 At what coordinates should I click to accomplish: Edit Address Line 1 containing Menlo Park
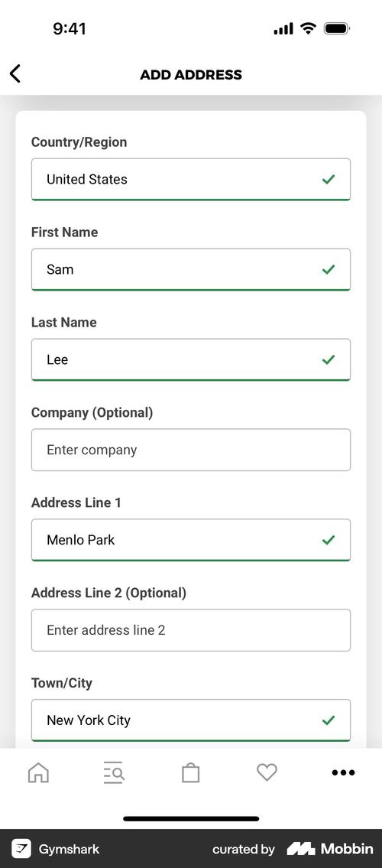click(191, 540)
